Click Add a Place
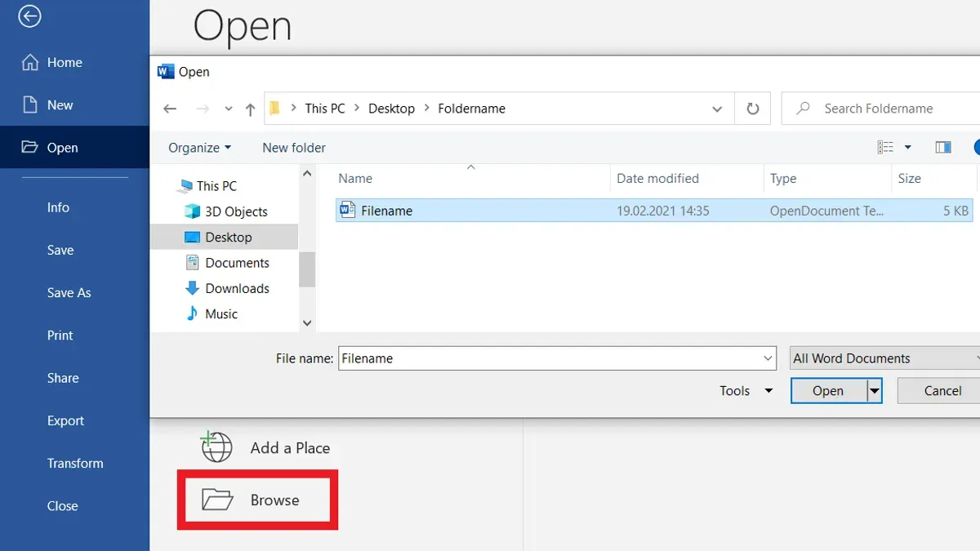Viewport: 980px width, 551px height. [x=265, y=447]
